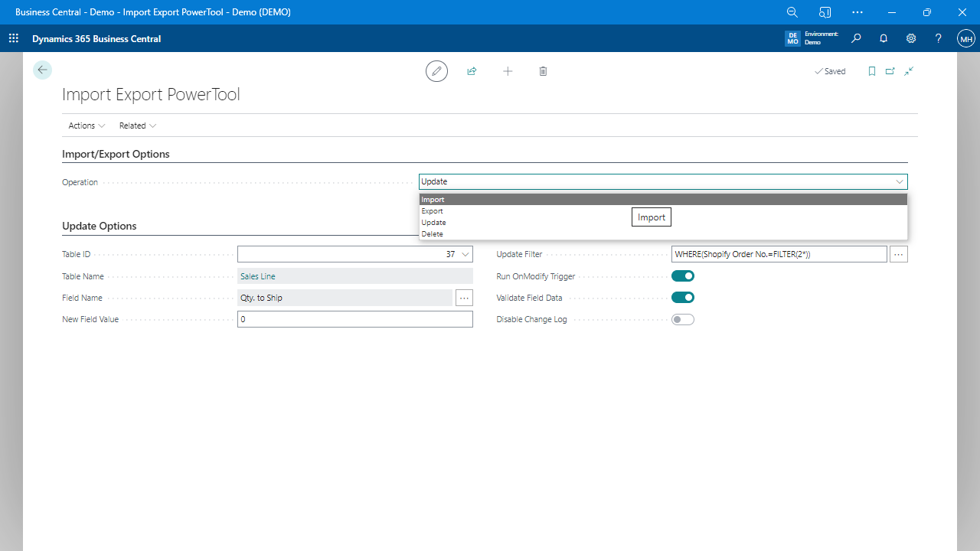Enable the Disable Change Log toggle
Screen dimensions: 980x551
click(682, 319)
